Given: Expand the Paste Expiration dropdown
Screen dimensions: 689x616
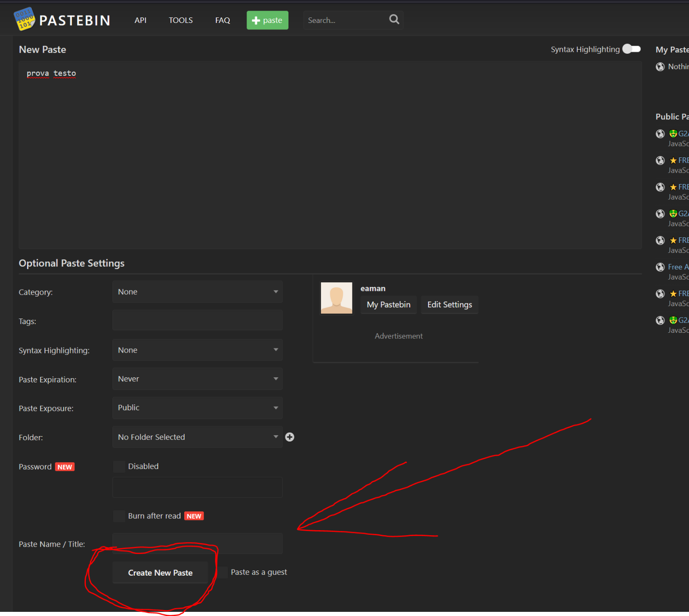Looking at the screenshot, I should [x=197, y=379].
